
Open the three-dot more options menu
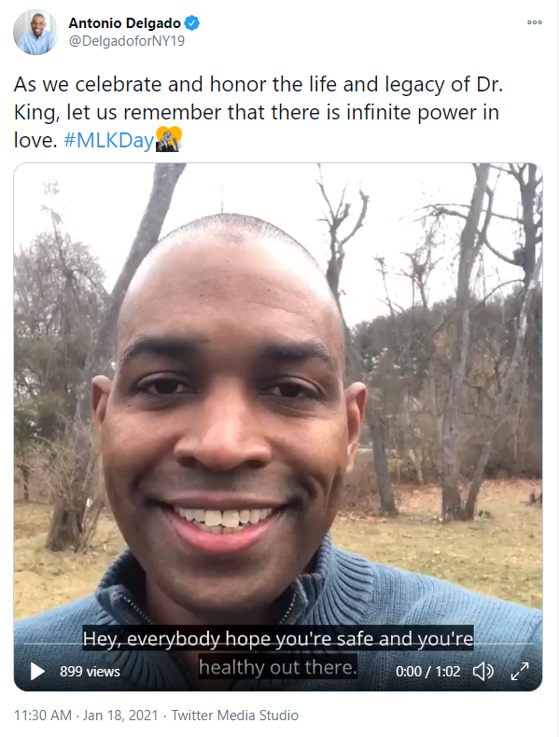click(x=535, y=22)
